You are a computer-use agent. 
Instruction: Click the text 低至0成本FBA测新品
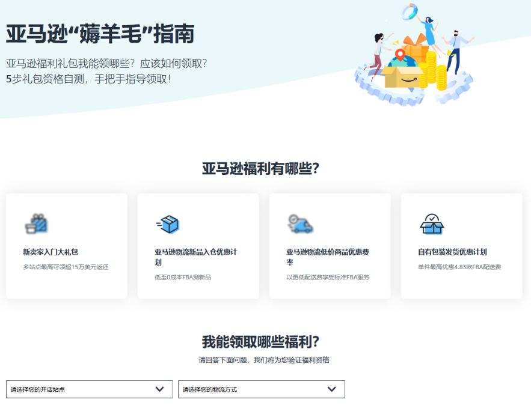tap(183, 277)
